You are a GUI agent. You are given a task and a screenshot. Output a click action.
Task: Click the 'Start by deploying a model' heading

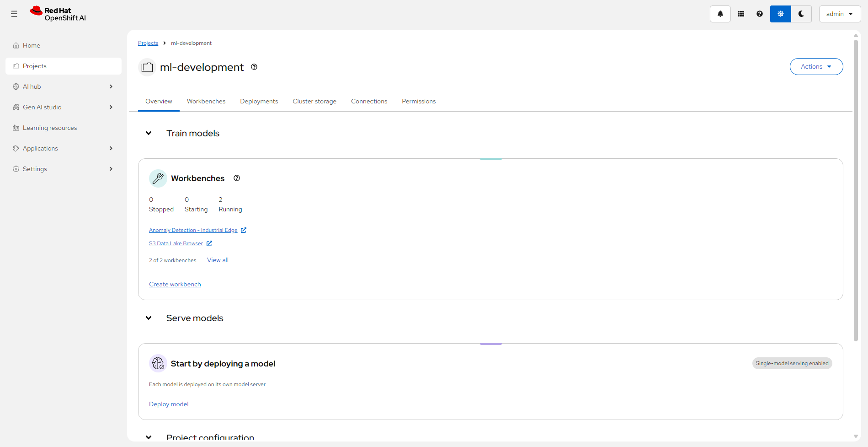(223, 364)
